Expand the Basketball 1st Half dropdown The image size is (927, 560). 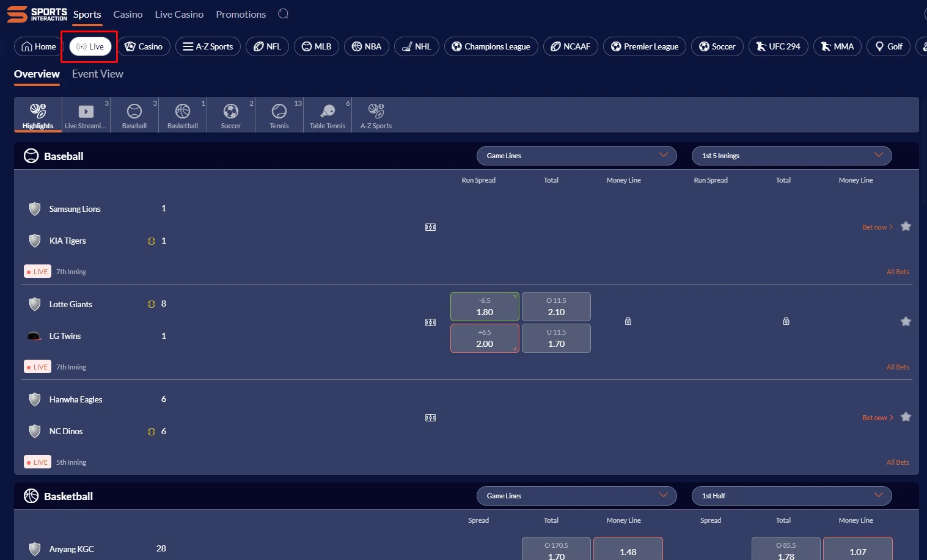click(791, 496)
